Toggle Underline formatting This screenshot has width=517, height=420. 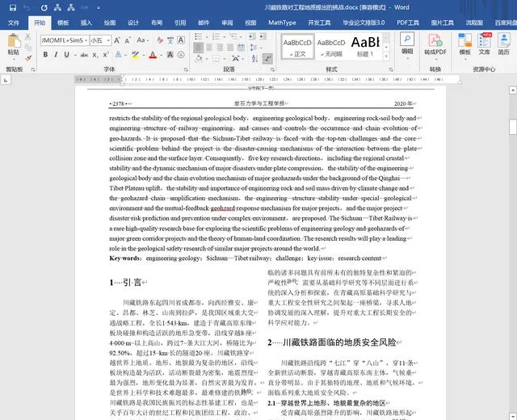(66, 55)
